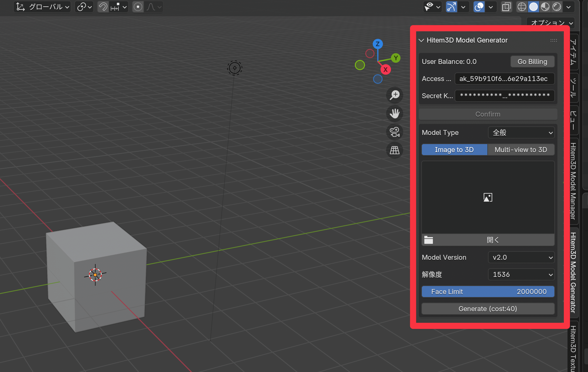Viewport: 588px width, 372px height.
Task: Click the red X axis on gizmo
Action: click(x=385, y=69)
